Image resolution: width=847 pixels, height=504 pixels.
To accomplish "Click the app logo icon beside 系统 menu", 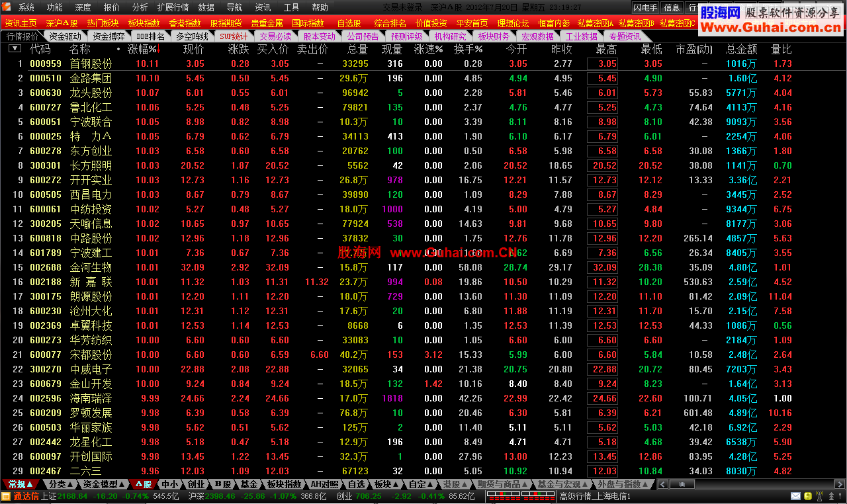I will pyautogui.click(x=6, y=7).
